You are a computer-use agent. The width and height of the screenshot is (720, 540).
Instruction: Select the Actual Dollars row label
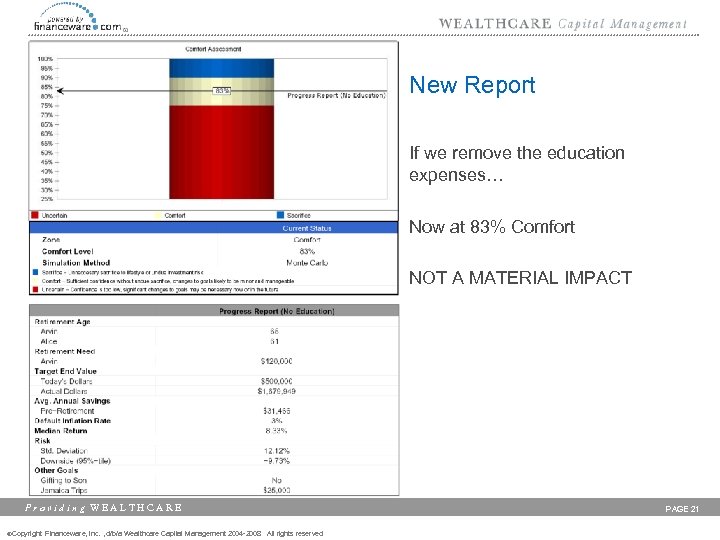tap(64, 391)
